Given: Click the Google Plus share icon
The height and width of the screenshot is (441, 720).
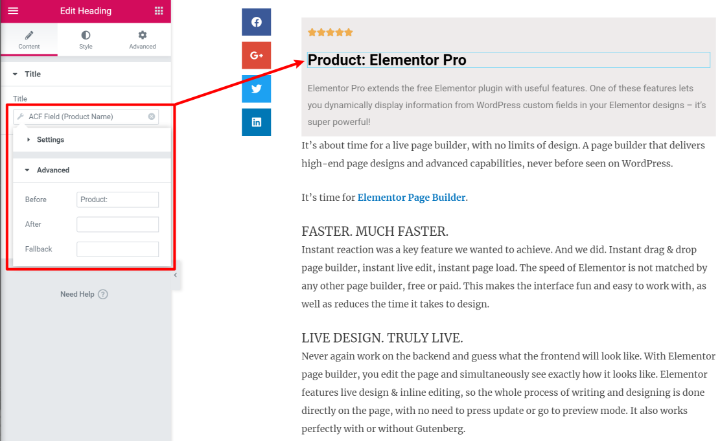Looking at the screenshot, I should (257, 55).
